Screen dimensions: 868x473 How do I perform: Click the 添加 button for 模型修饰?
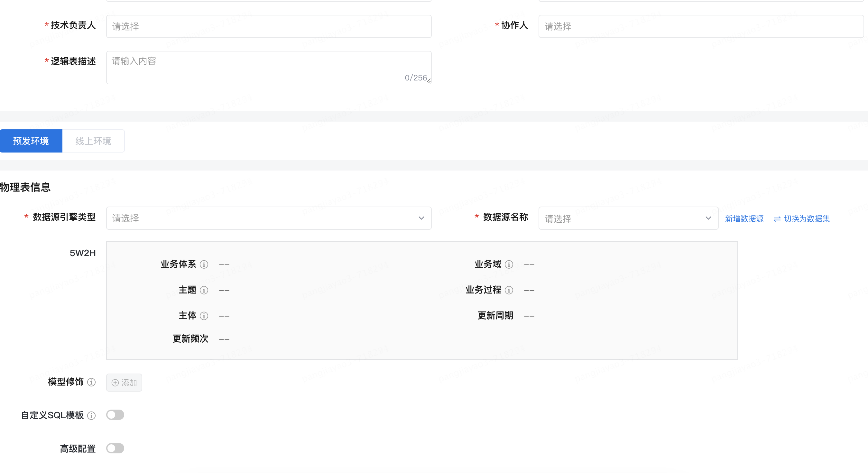[x=124, y=383]
